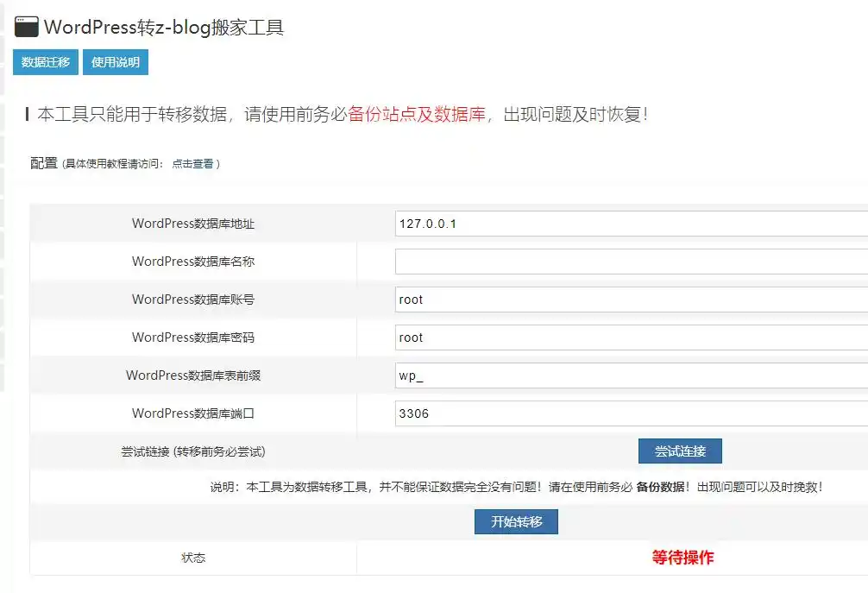Click the window icon beside the title

26,27
